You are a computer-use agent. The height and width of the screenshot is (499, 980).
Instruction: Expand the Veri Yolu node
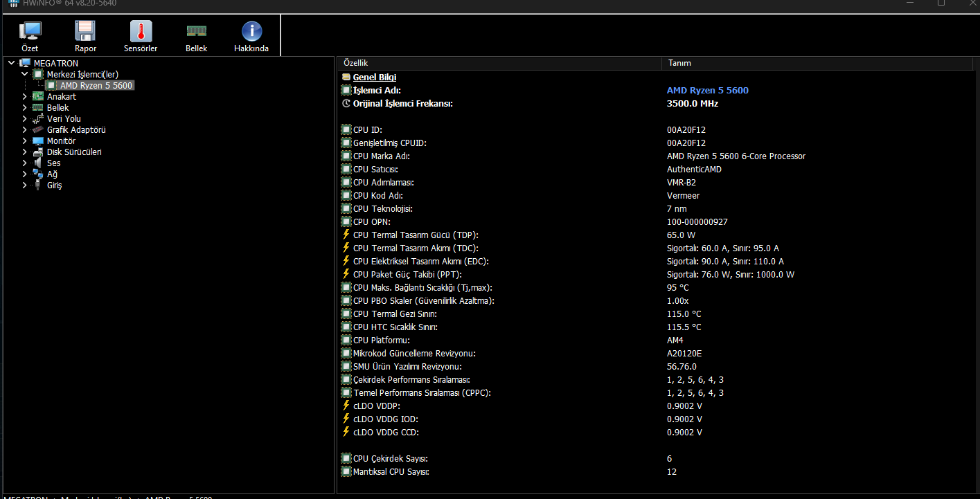pos(24,118)
